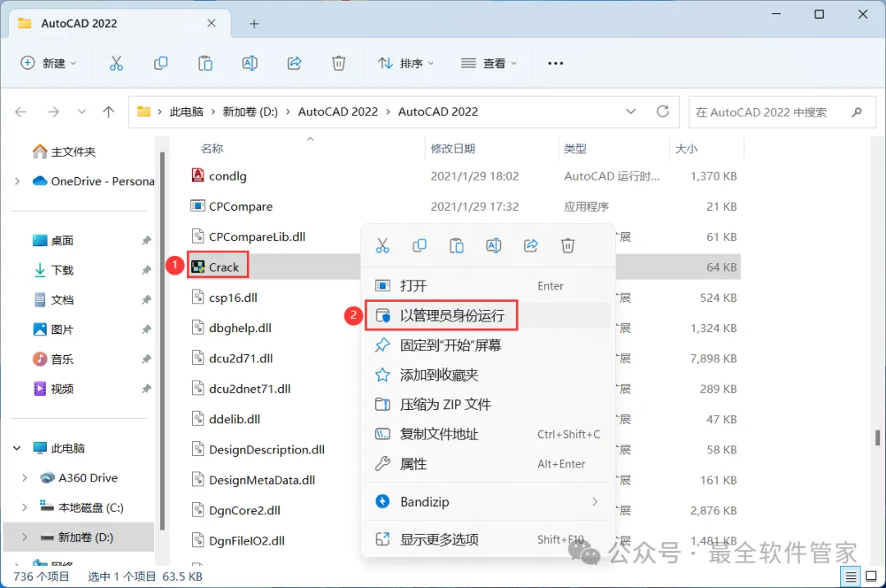Expand the address bar history dropdown
The width and height of the screenshot is (886, 588).
click(x=631, y=112)
